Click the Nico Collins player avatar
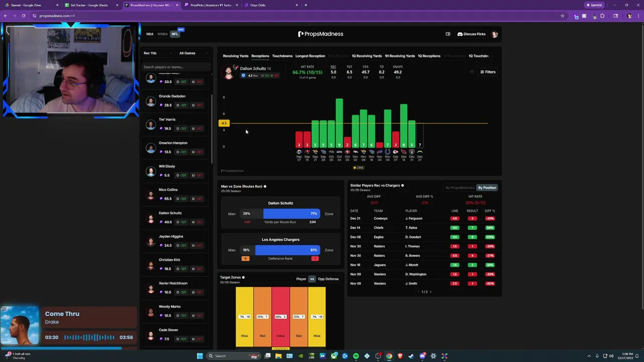This screenshot has height=362, width=644. (x=150, y=195)
